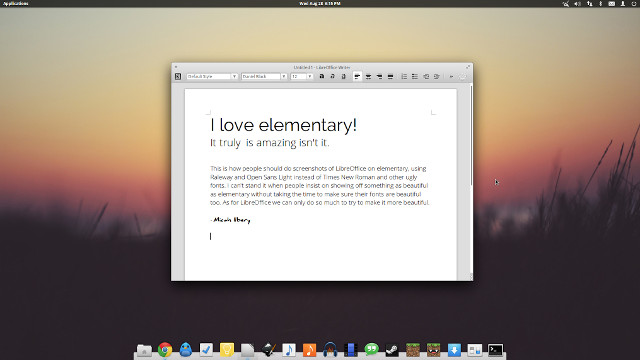Open the headphones audio app

coord(330,350)
